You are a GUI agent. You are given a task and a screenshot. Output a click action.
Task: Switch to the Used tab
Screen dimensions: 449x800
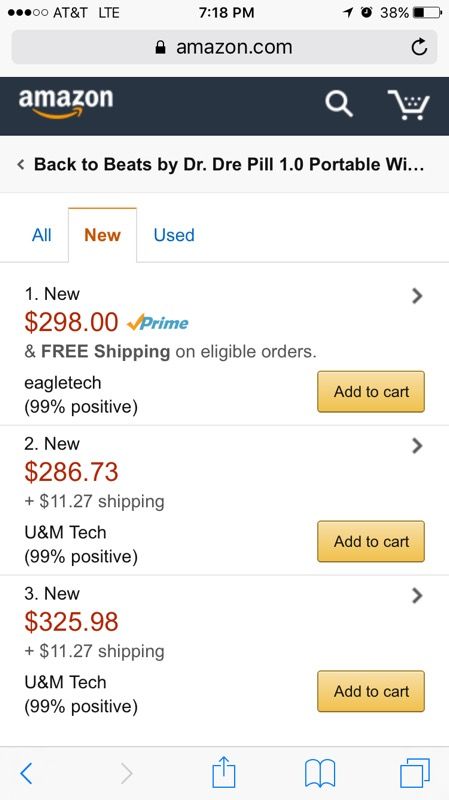[x=174, y=235]
